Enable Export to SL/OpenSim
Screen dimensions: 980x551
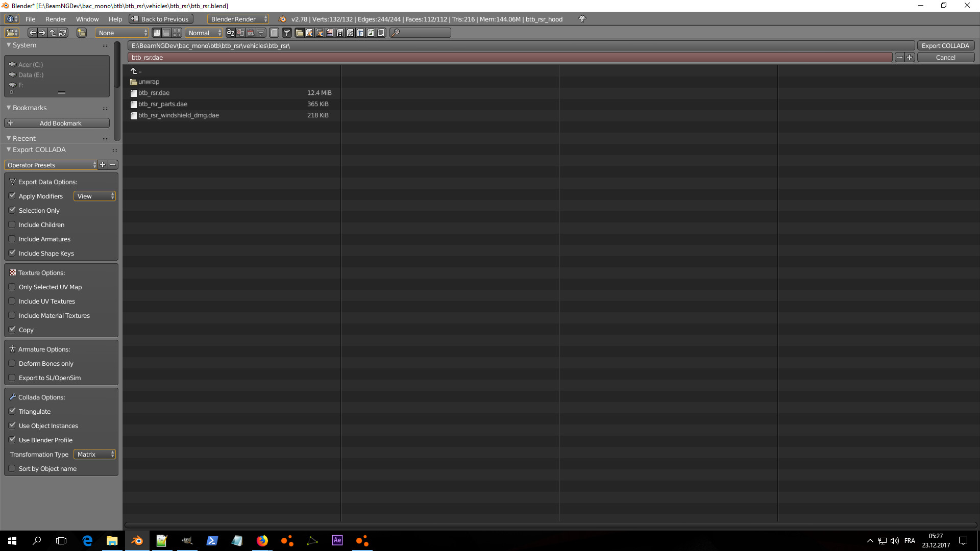pos(12,378)
